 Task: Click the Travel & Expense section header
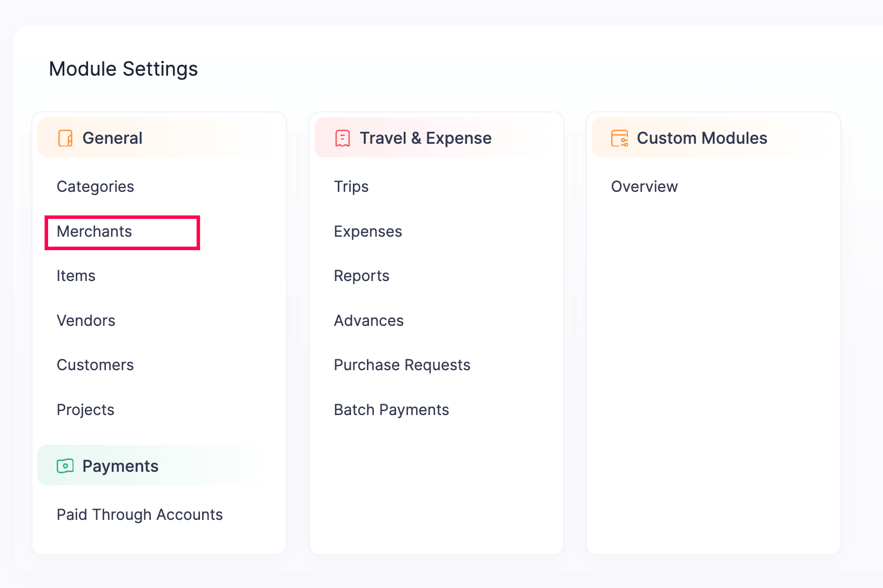click(x=425, y=138)
